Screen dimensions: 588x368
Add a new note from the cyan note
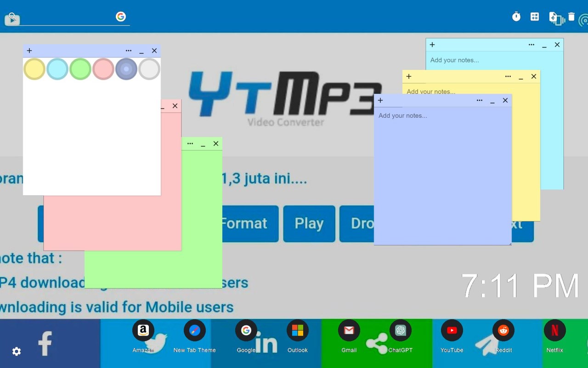pos(432,45)
